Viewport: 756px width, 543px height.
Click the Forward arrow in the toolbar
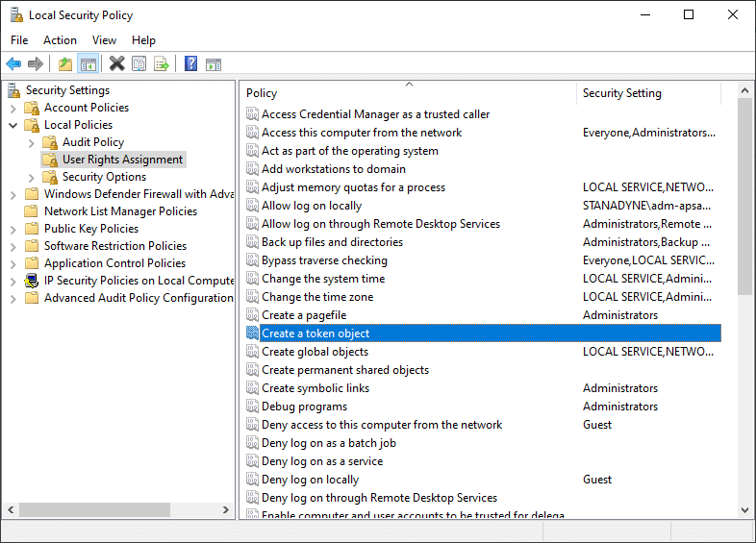[36, 64]
